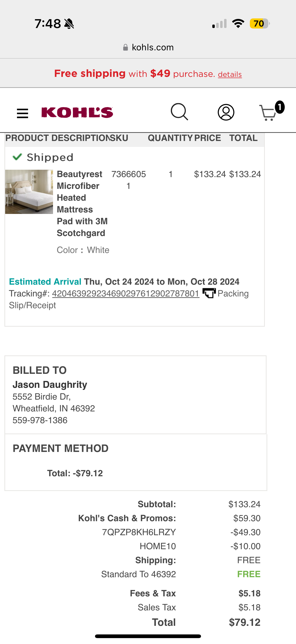
Task: Open the order tracking number link
Action: (x=126, y=294)
